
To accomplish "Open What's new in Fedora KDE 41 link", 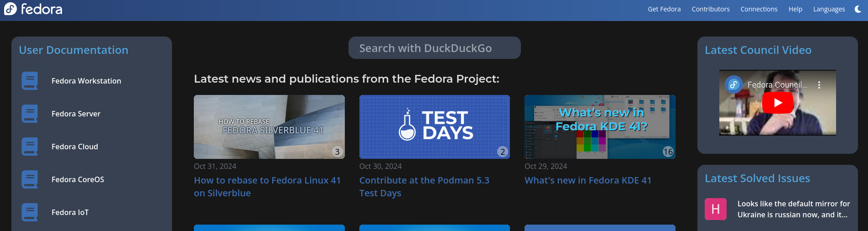I will click(588, 180).
